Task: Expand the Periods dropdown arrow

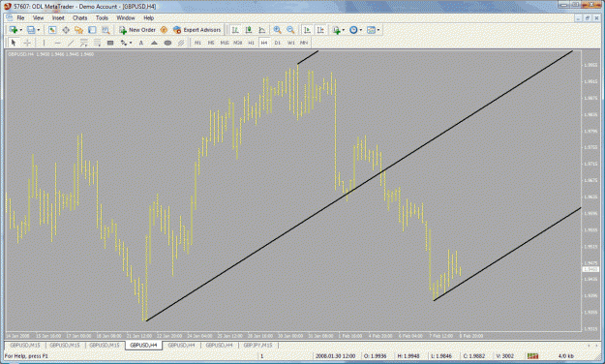Action: click(361, 30)
